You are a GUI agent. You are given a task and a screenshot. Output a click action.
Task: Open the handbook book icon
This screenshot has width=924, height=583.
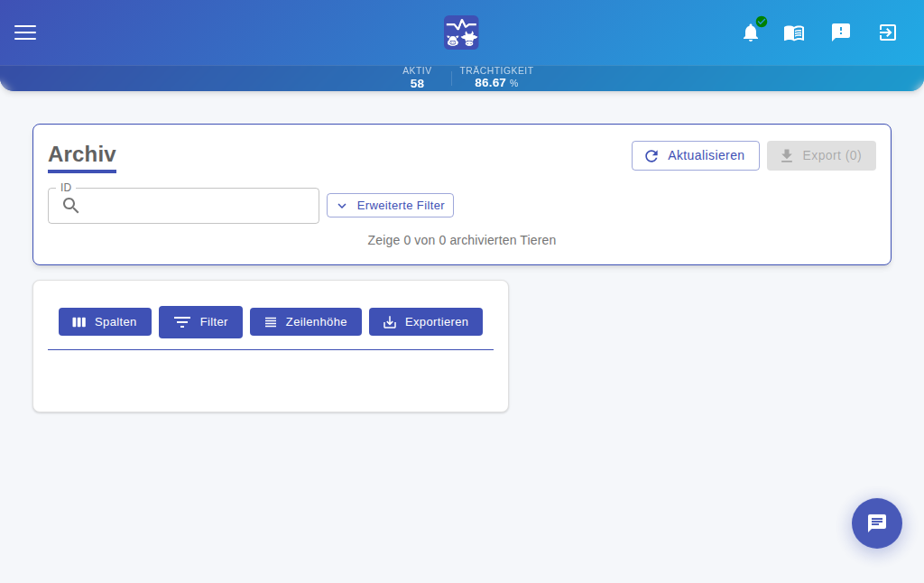point(794,33)
